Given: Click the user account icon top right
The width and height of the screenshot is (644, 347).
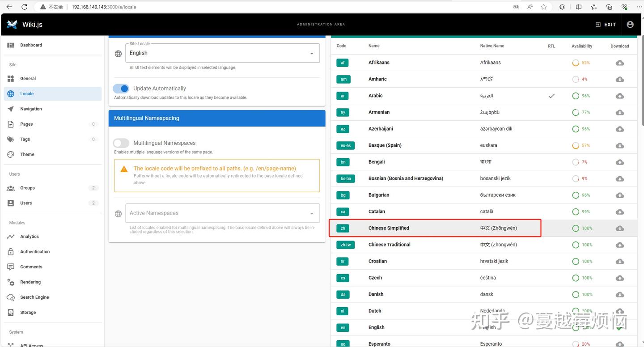Looking at the screenshot, I should coord(630,25).
